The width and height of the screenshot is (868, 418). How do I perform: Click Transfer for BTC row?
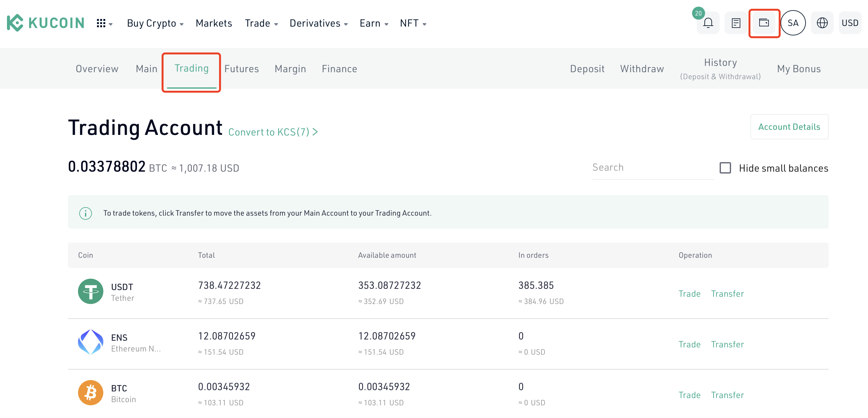(x=728, y=395)
